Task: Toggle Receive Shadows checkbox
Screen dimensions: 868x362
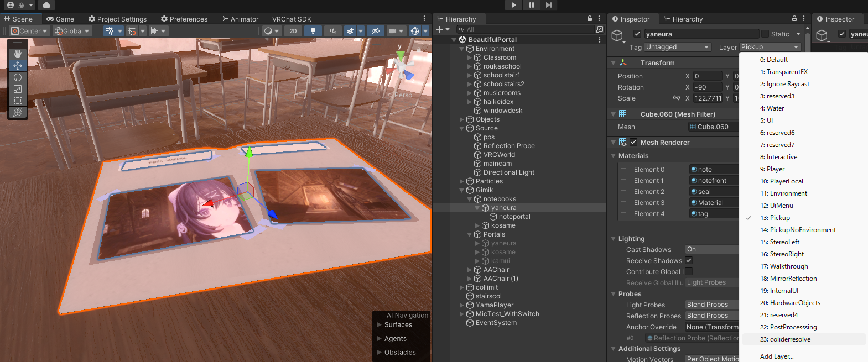Action: click(689, 260)
